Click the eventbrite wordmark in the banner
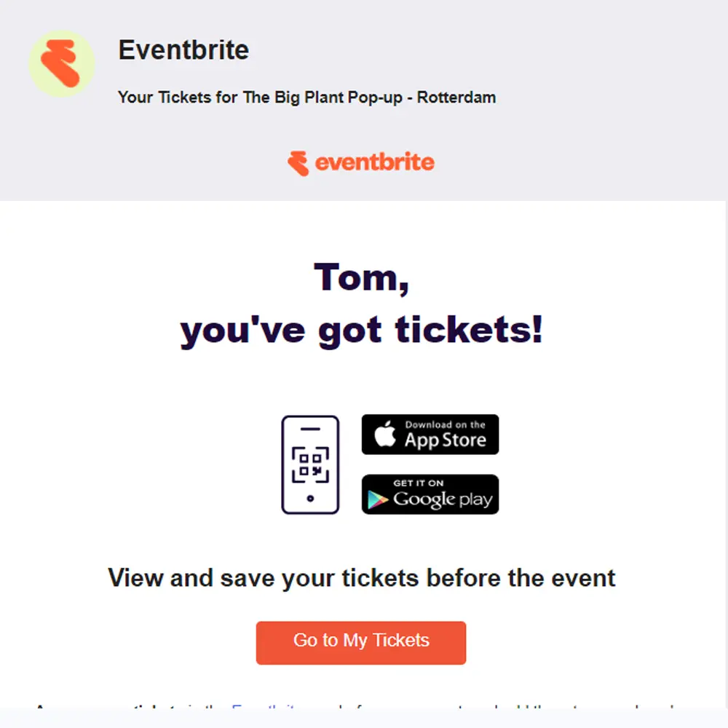Viewport: 728px width, 728px height. pyautogui.click(x=374, y=163)
